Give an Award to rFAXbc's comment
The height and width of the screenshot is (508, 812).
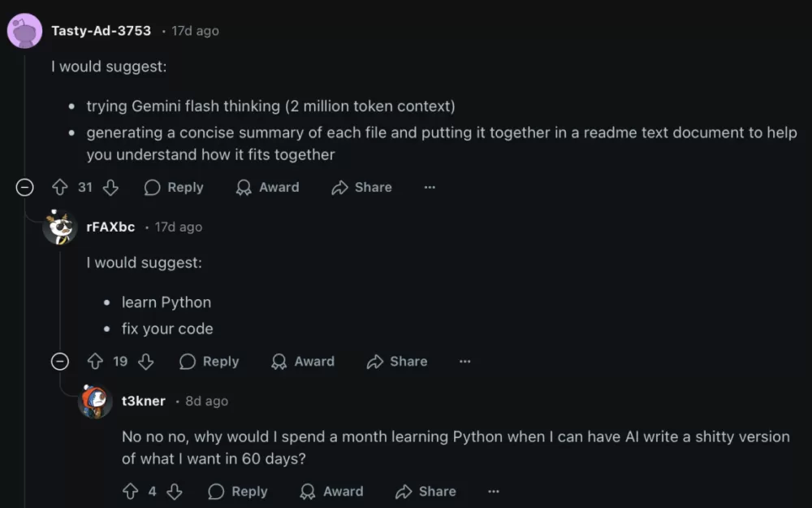click(x=303, y=362)
